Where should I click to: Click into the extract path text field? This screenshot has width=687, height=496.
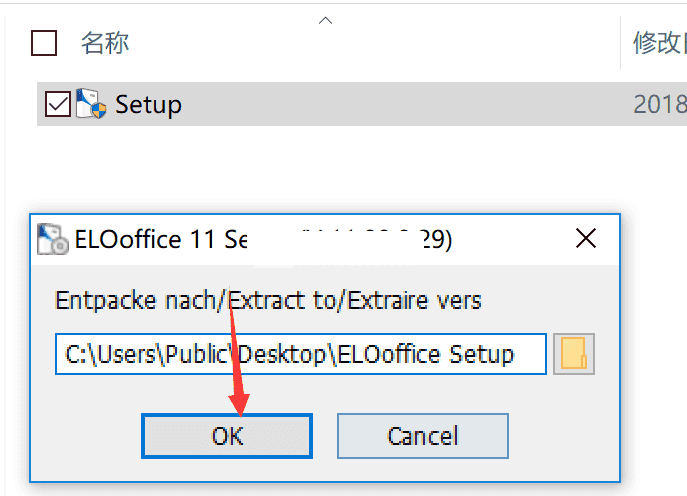pos(300,354)
